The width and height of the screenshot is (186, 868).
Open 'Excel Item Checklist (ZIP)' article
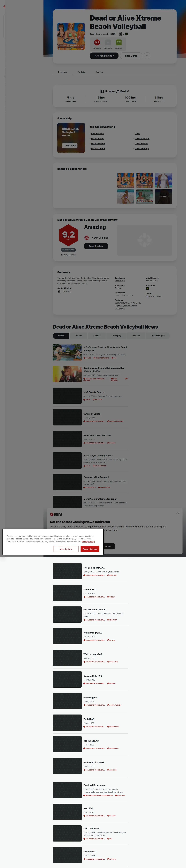pos(97,435)
